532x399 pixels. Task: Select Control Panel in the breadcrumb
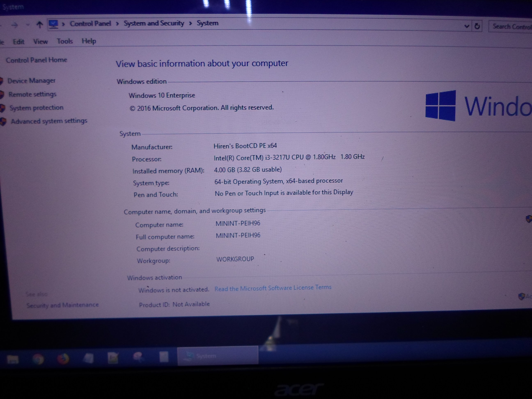tap(91, 24)
